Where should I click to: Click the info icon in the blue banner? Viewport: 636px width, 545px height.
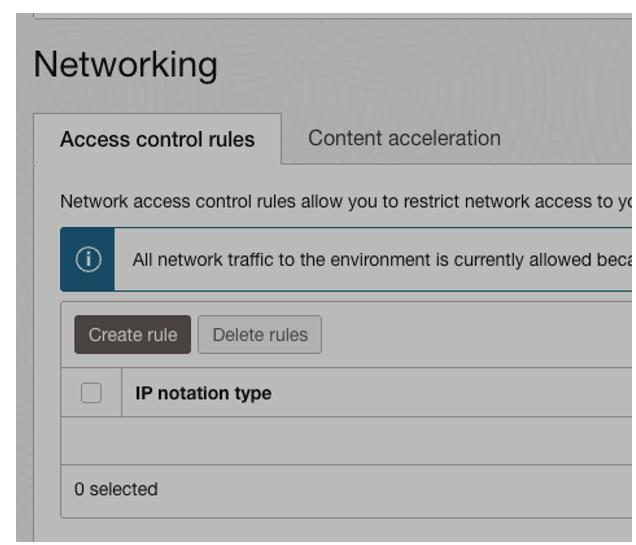point(88,260)
